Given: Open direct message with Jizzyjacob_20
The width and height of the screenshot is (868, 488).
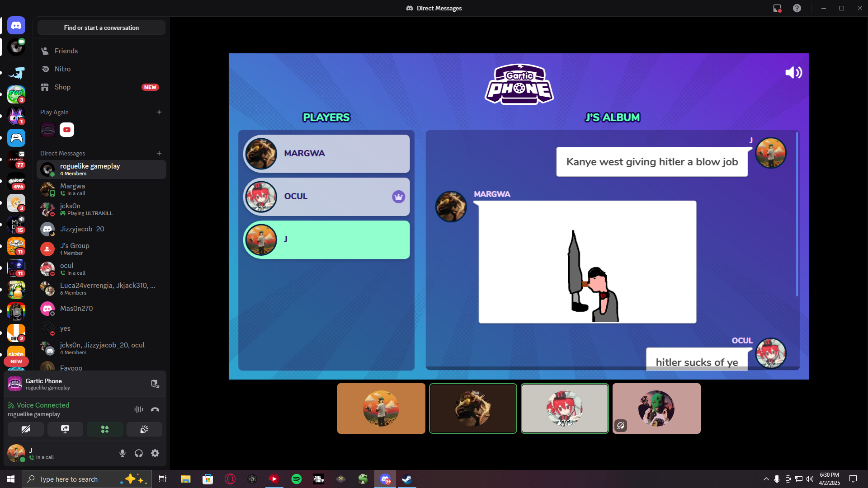Looking at the screenshot, I should pos(82,229).
